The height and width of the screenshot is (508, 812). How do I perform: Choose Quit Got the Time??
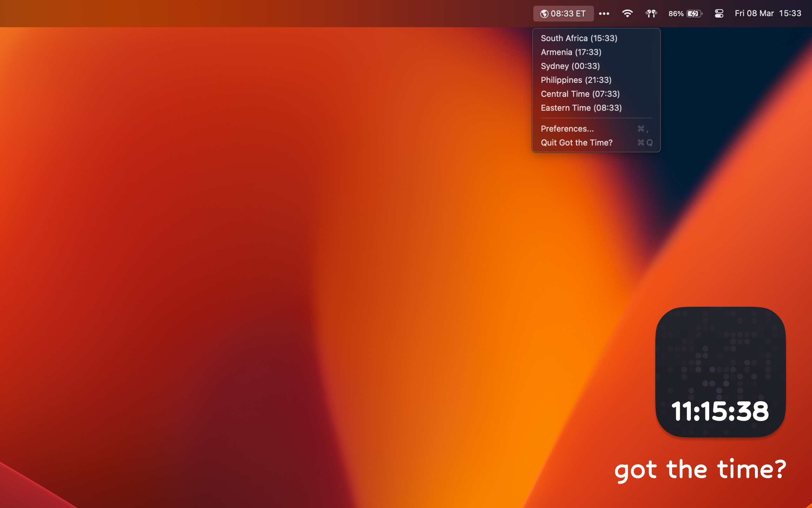coord(596,143)
